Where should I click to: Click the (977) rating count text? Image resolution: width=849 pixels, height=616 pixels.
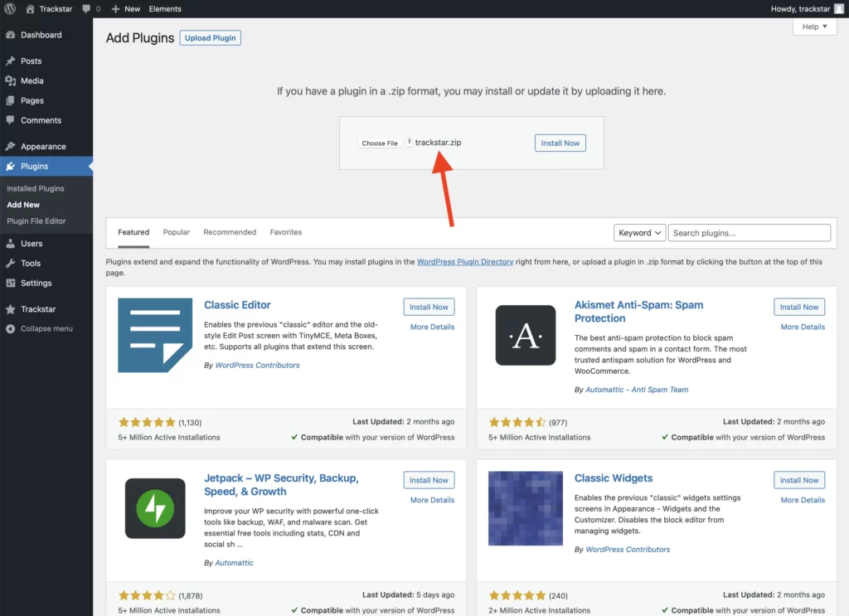tap(558, 422)
